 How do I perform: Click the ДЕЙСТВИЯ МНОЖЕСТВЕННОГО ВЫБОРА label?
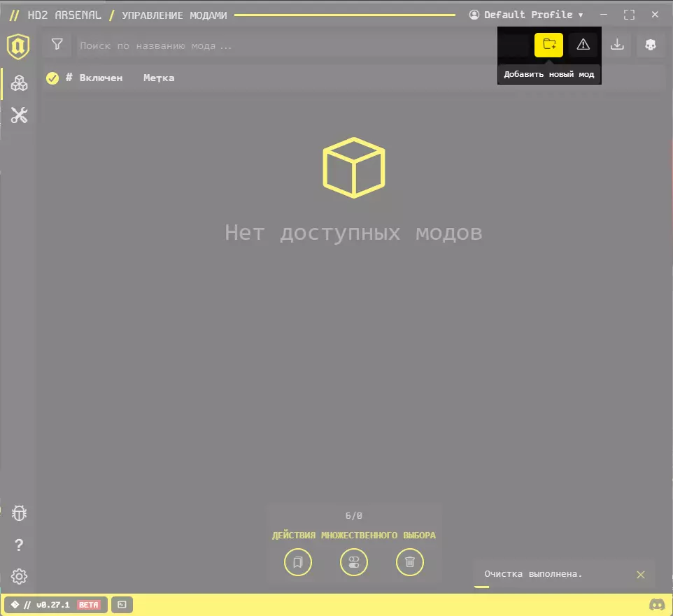coord(354,536)
